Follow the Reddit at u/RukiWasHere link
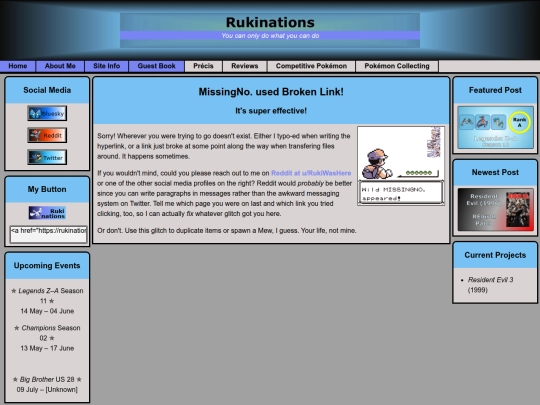The image size is (540, 405). click(311, 173)
